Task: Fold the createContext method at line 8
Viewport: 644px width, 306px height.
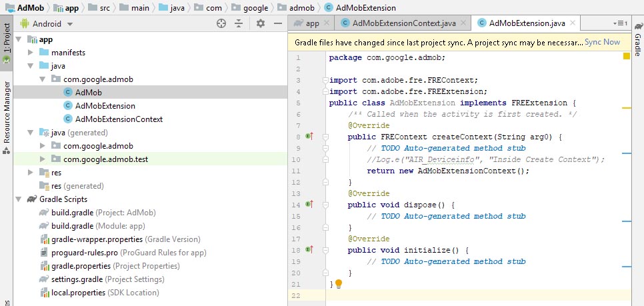Action: click(325, 137)
